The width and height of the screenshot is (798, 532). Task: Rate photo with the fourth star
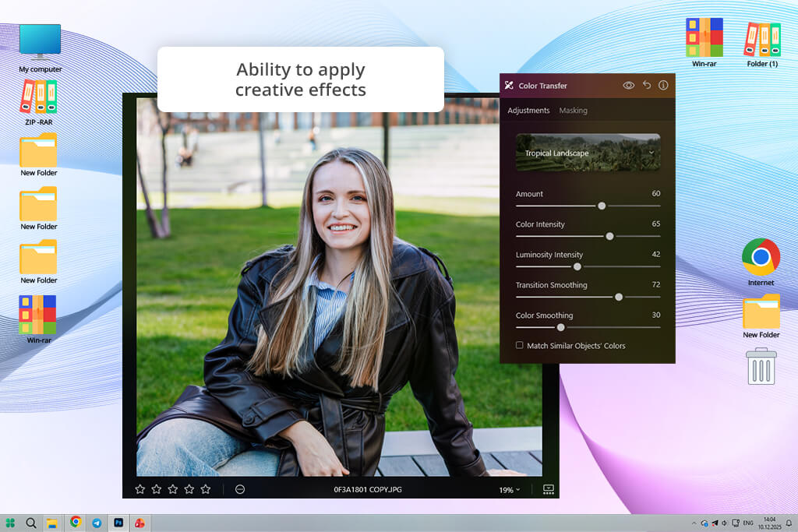tap(189, 489)
